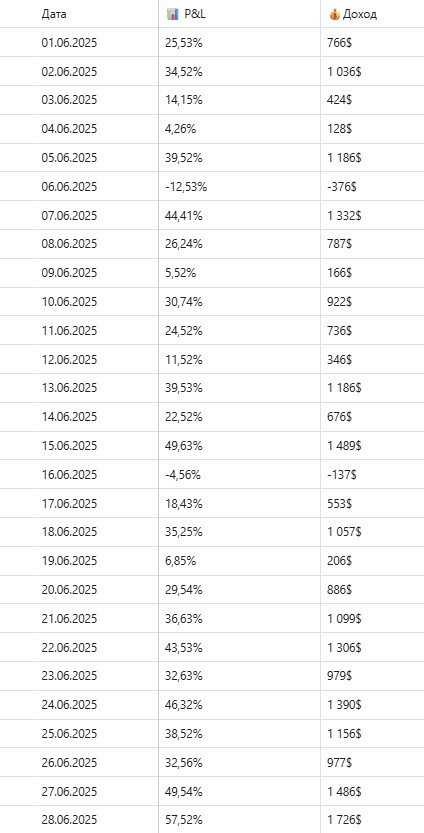Click the income value 1 726$
Screen dimensions: 424x833
tap(344, 820)
